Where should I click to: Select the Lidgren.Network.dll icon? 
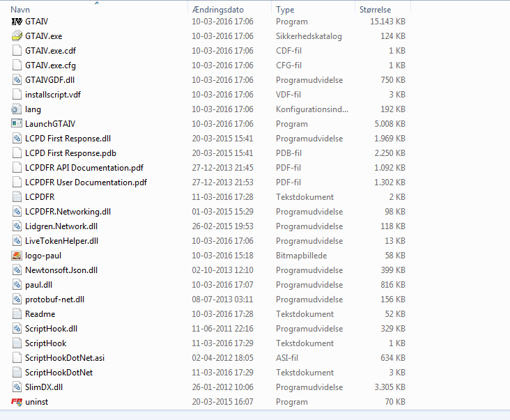click(x=17, y=226)
